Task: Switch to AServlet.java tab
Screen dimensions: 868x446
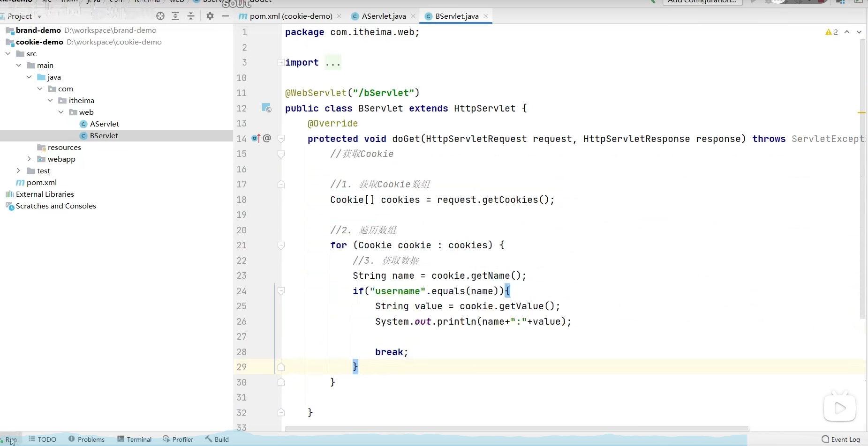Action: click(x=384, y=16)
